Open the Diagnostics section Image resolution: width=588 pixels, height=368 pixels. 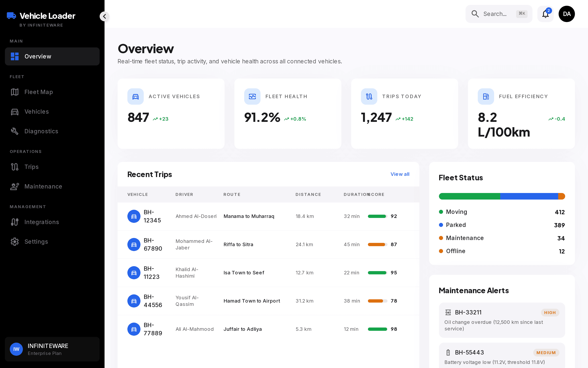point(52,131)
